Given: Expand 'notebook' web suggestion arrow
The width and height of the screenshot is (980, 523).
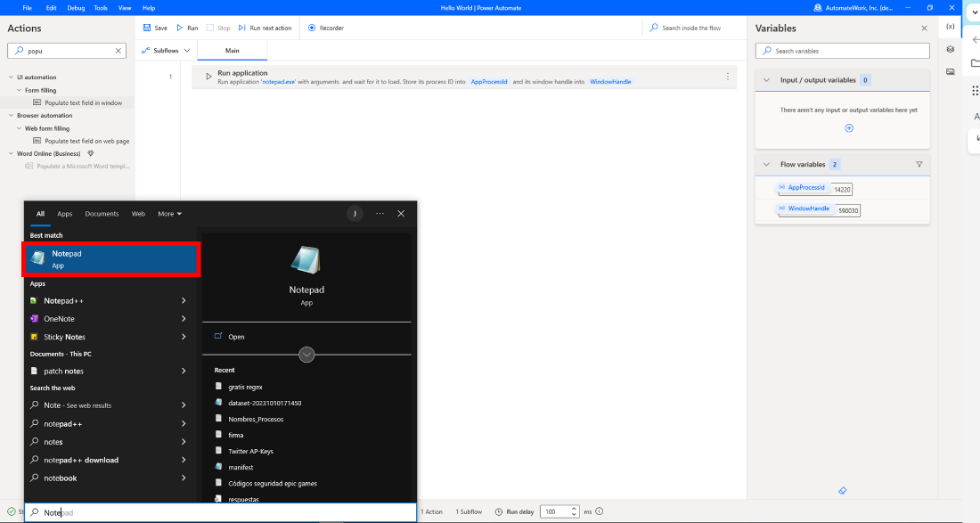Looking at the screenshot, I should (184, 478).
